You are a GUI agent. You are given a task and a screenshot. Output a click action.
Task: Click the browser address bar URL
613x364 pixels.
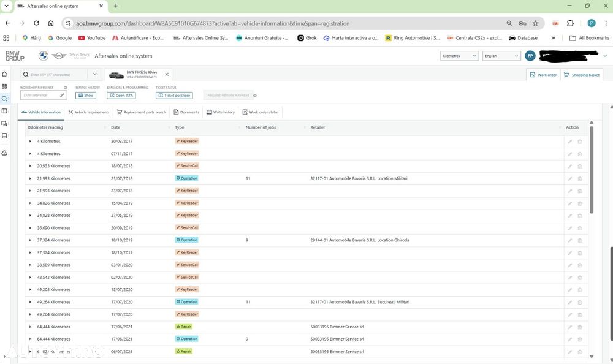pos(213,23)
